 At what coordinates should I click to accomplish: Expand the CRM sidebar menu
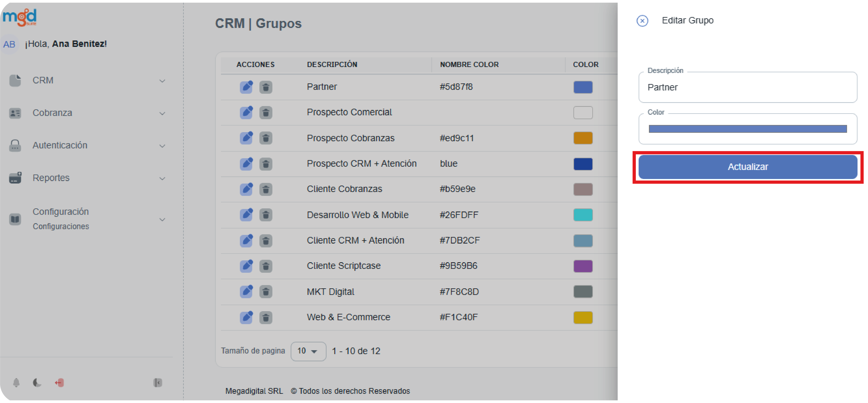[43, 80]
